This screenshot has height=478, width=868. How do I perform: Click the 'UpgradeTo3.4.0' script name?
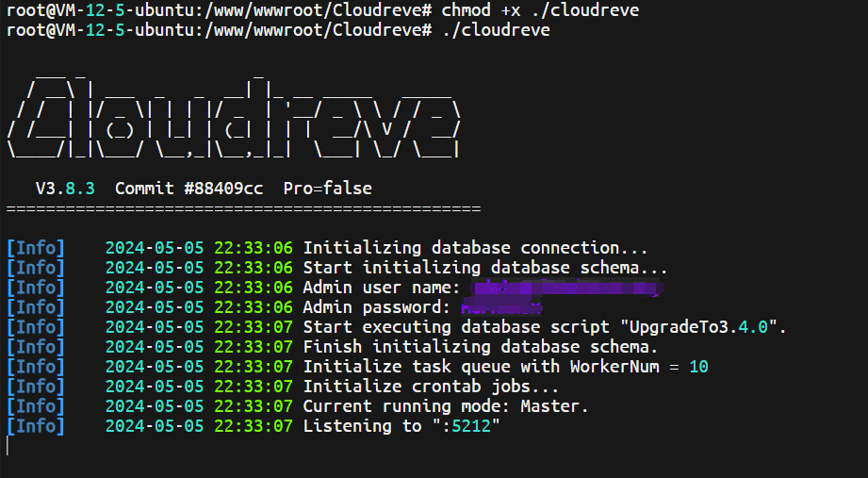pos(699,327)
